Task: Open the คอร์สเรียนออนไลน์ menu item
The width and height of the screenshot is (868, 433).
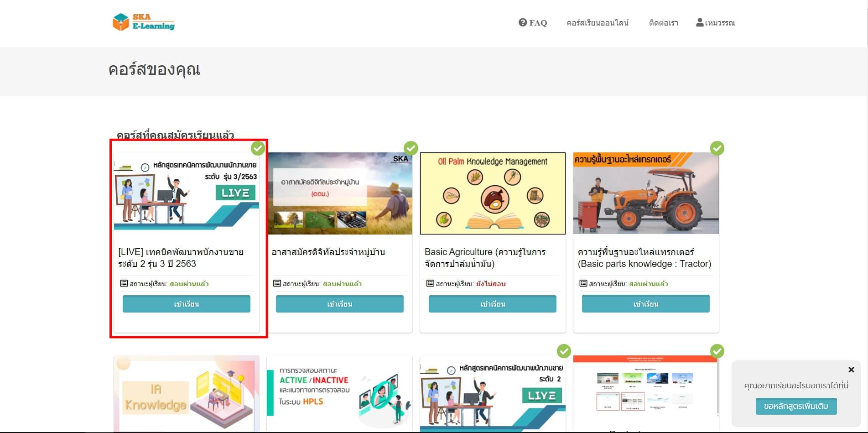Action: [x=597, y=23]
